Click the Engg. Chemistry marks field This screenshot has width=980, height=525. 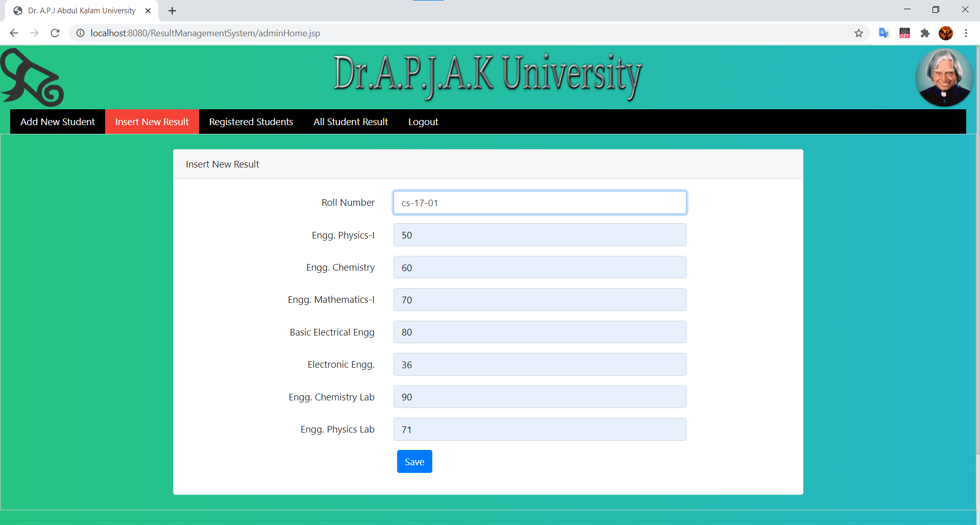tap(540, 267)
